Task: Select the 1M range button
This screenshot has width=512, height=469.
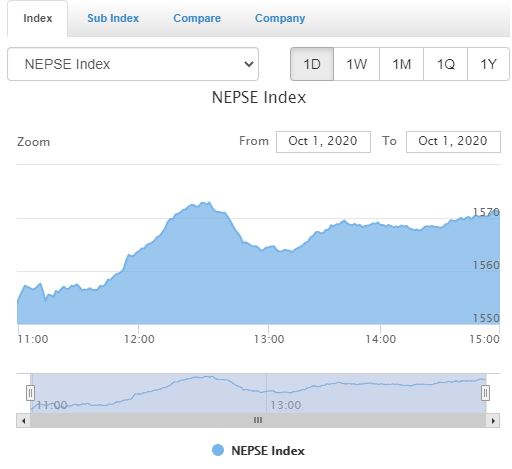Action: tap(401, 64)
